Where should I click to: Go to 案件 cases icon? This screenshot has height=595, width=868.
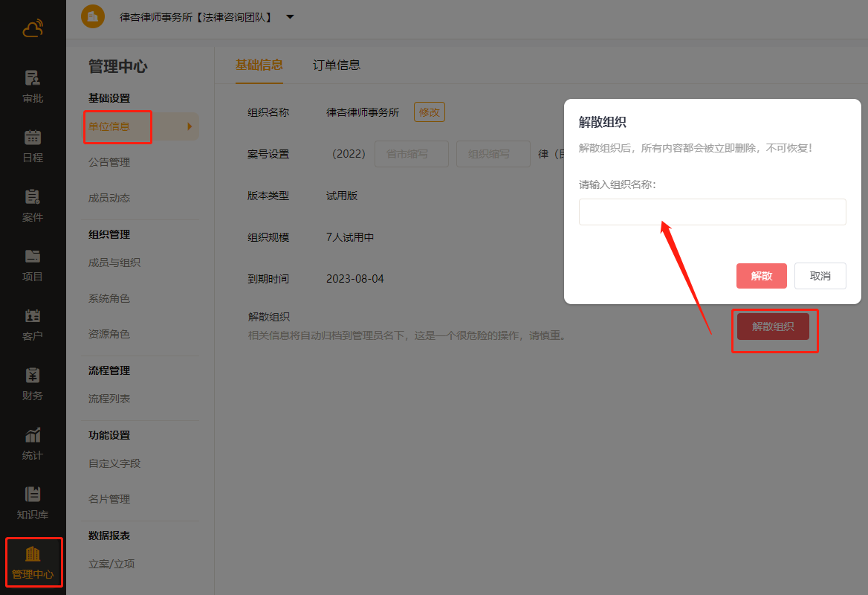[33, 197]
